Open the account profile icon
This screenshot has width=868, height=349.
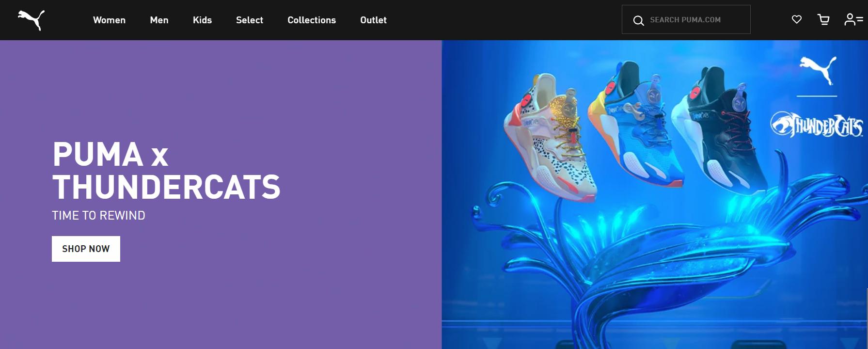pyautogui.click(x=853, y=19)
